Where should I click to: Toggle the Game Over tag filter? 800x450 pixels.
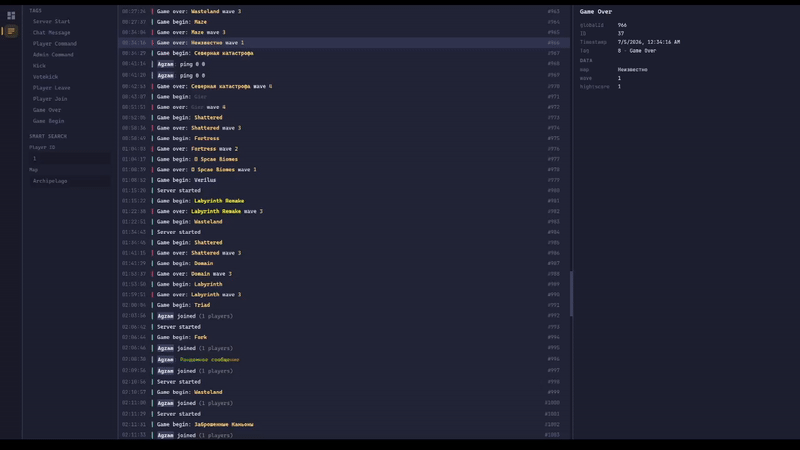point(47,110)
